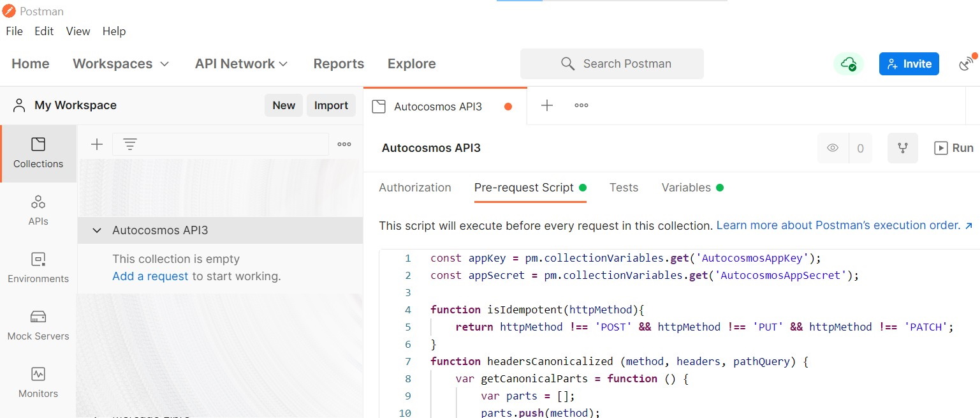This screenshot has width=980, height=418.
Task: Go to the Home page
Action: 31,64
